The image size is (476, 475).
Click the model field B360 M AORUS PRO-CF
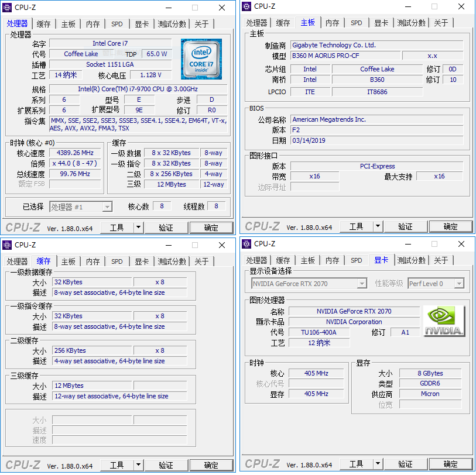(345, 56)
